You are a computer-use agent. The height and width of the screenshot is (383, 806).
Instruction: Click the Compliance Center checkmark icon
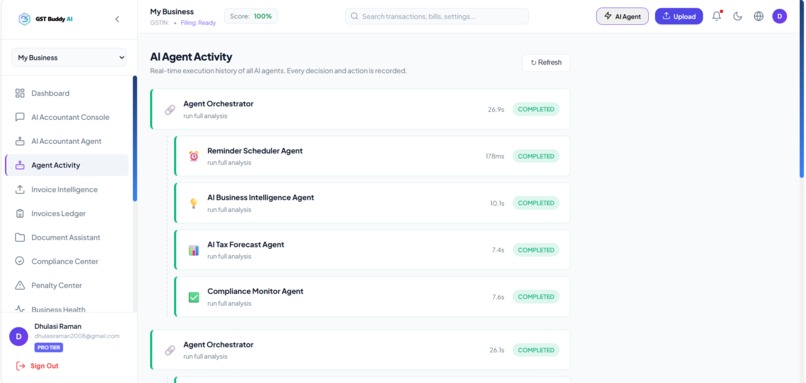click(x=20, y=261)
